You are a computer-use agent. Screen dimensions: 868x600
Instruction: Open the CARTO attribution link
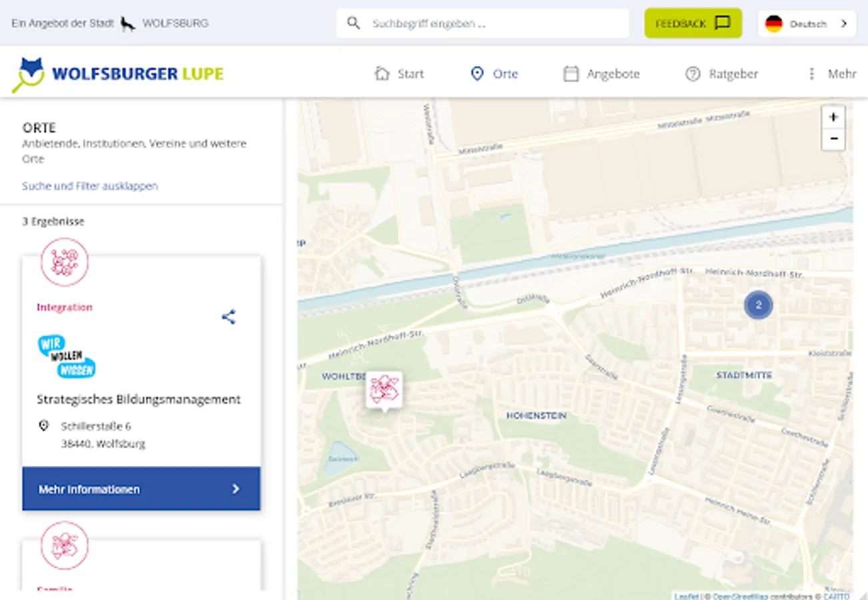[x=836, y=596]
